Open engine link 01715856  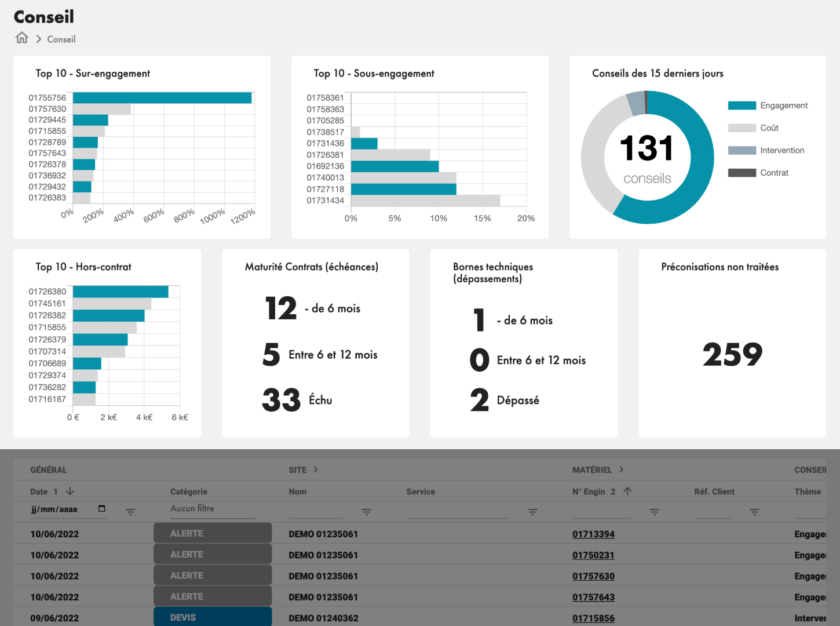tap(593, 618)
